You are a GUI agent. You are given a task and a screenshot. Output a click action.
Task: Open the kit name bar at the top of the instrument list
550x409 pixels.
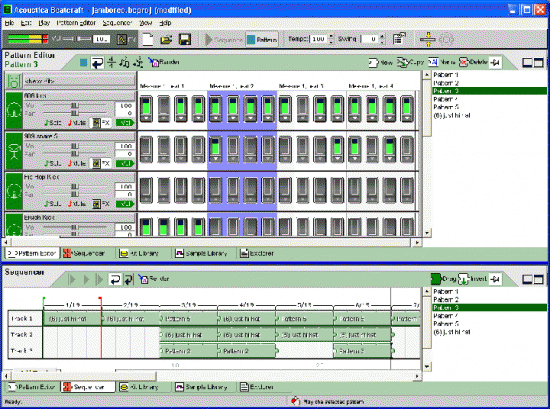79,81
